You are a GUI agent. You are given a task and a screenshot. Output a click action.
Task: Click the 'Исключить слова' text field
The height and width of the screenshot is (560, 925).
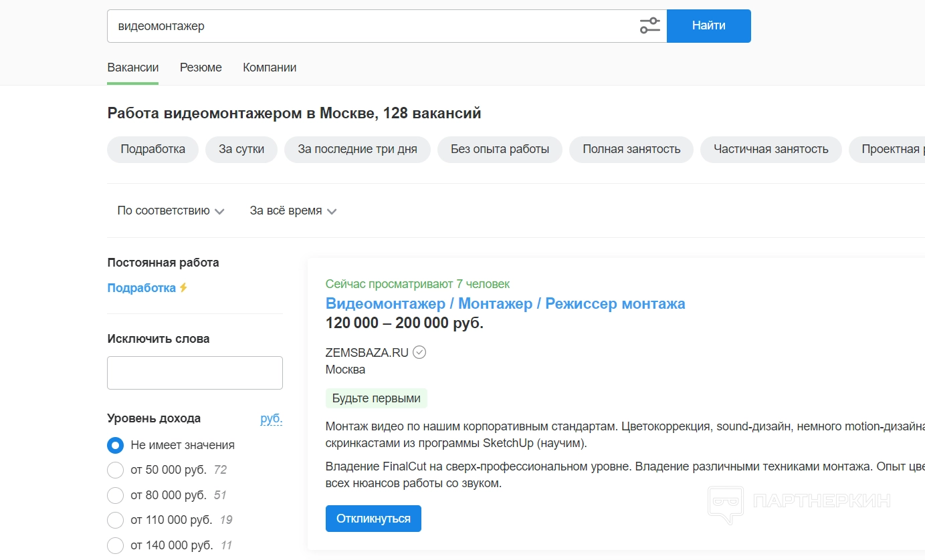[195, 373]
